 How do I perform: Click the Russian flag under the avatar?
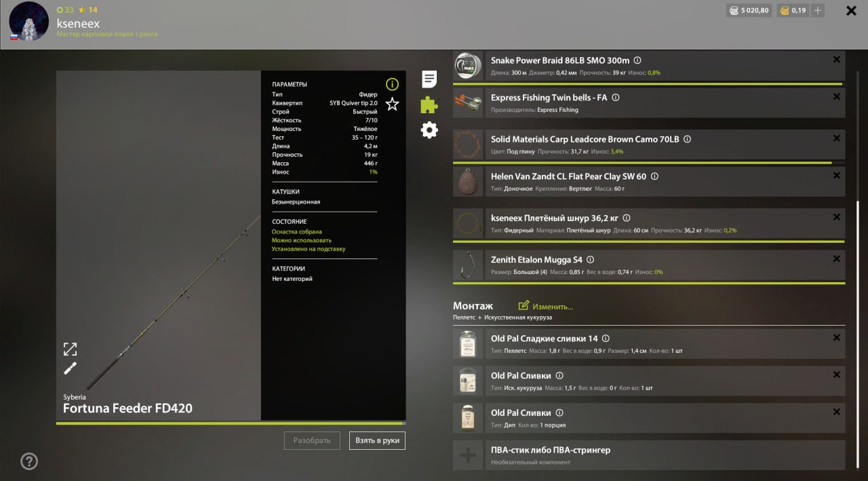[14, 37]
